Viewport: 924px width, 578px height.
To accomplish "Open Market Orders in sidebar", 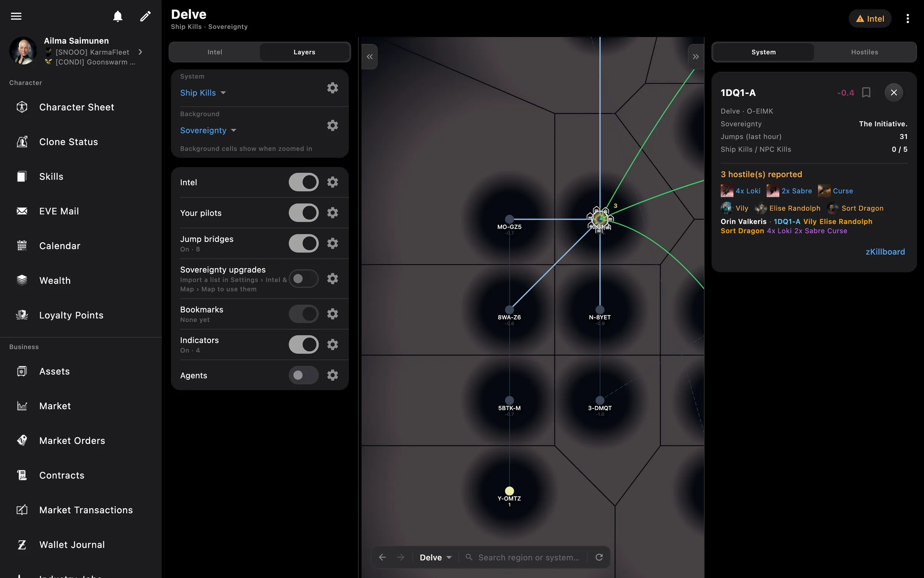I will point(81,440).
